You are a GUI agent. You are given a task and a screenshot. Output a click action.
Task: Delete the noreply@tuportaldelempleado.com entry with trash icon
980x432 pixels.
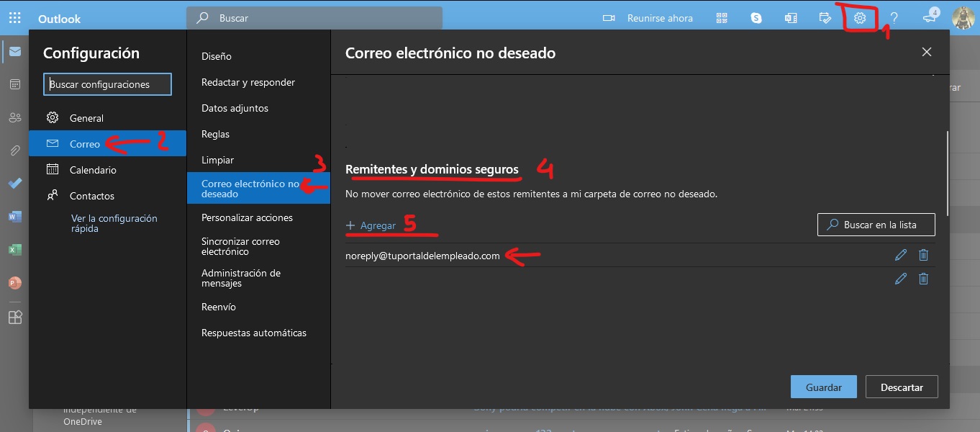click(x=924, y=255)
